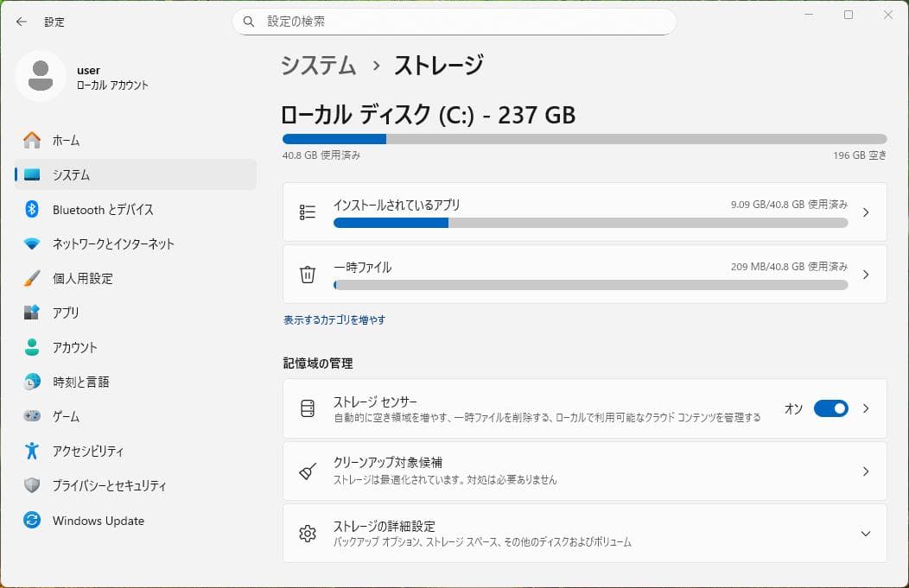Click the アクセシビリティ person icon
909x588 pixels.
pos(32,451)
